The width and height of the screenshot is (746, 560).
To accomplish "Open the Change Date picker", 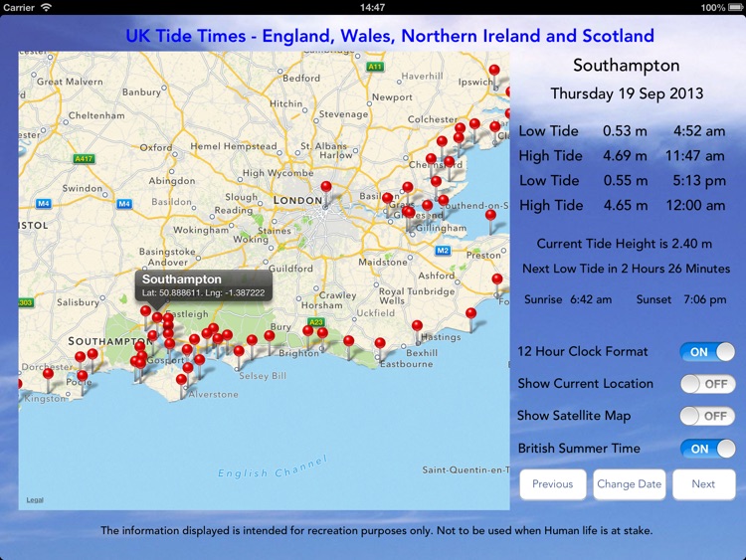I will pyautogui.click(x=629, y=484).
